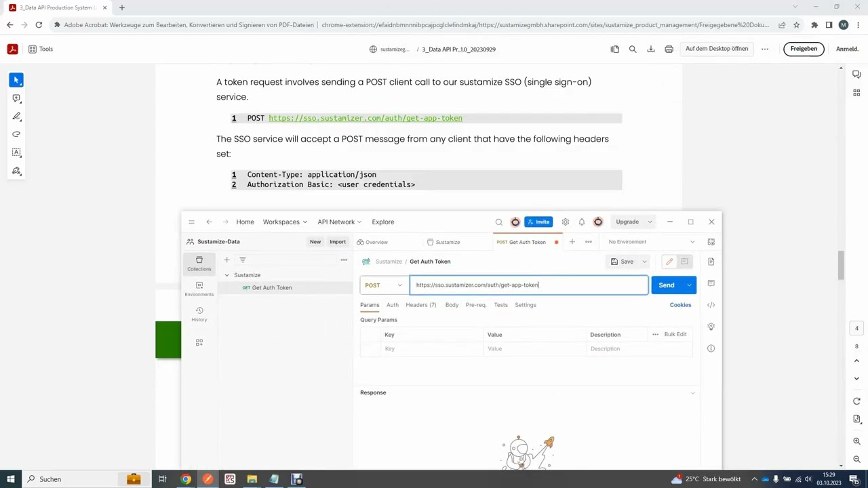Click the current page number box
The image size is (868, 488).
pos(856,329)
